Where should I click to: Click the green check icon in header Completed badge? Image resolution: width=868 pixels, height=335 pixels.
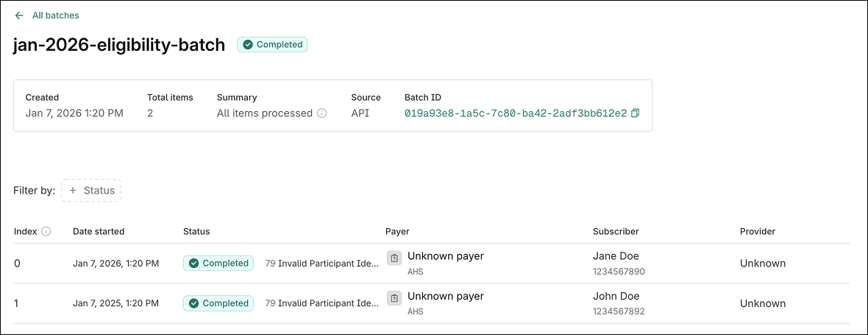click(x=247, y=45)
